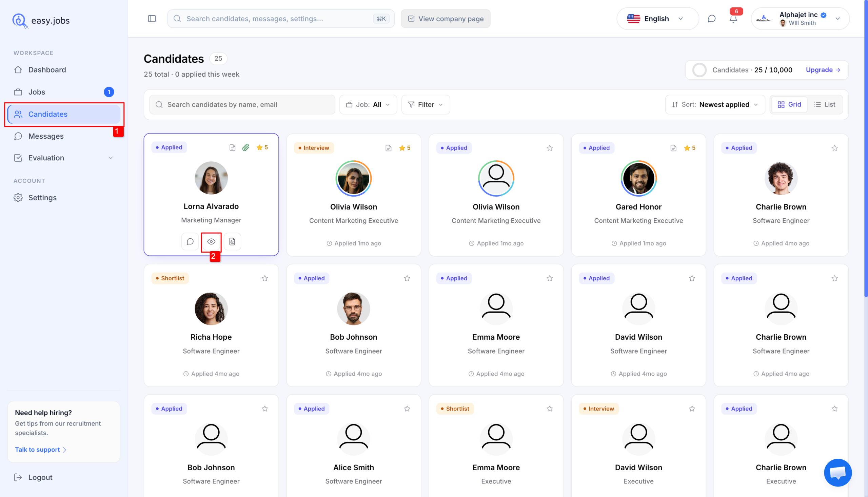Select Candidates in sidebar
The height and width of the screenshot is (497, 868).
64,114
